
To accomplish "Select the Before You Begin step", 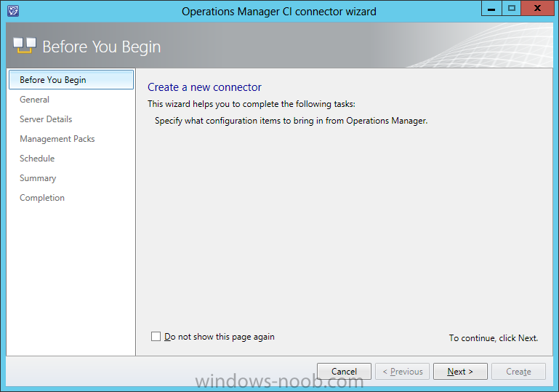I will click(x=71, y=79).
